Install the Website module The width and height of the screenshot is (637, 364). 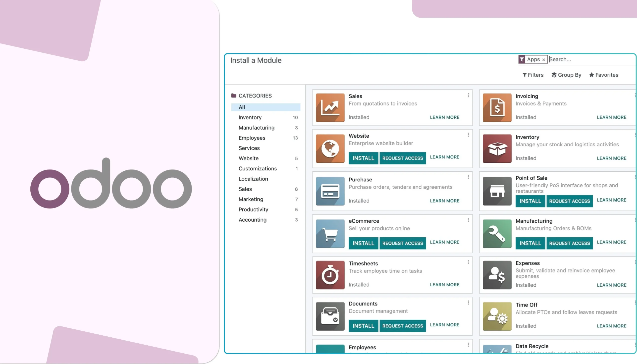tap(363, 158)
